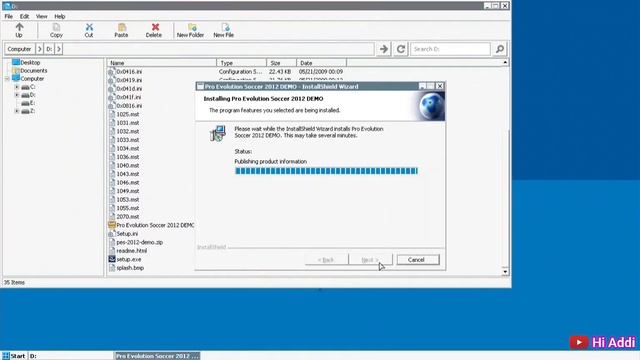Click the Up arrow toolbar icon
640x360 pixels.
pyautogui.click(x=19, y=27)
